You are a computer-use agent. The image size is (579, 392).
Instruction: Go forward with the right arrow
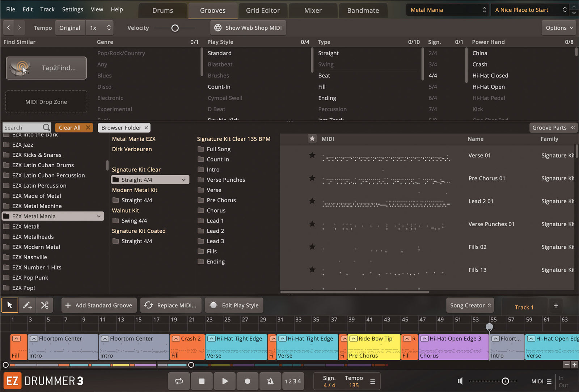click(x=20, y=28)
